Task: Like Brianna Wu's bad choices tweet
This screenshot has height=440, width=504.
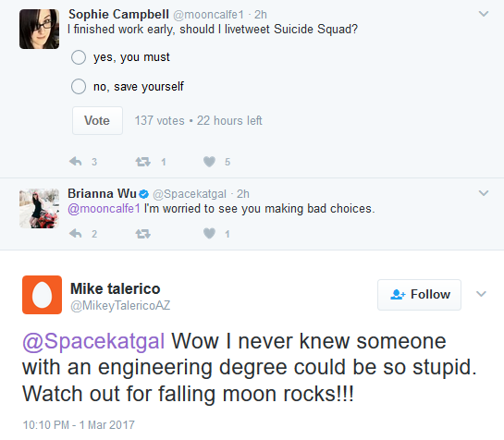Action: click(209, 234)
